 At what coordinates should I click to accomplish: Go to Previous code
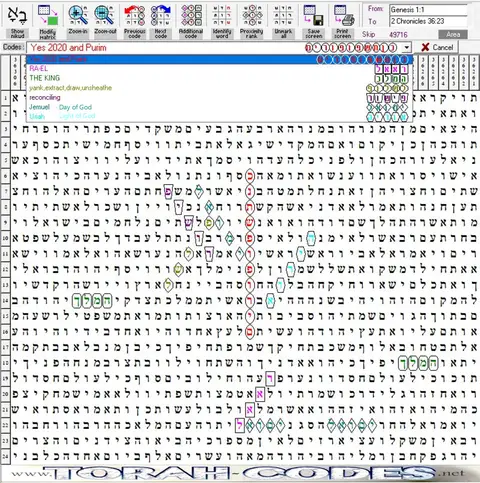pos(134,21)
